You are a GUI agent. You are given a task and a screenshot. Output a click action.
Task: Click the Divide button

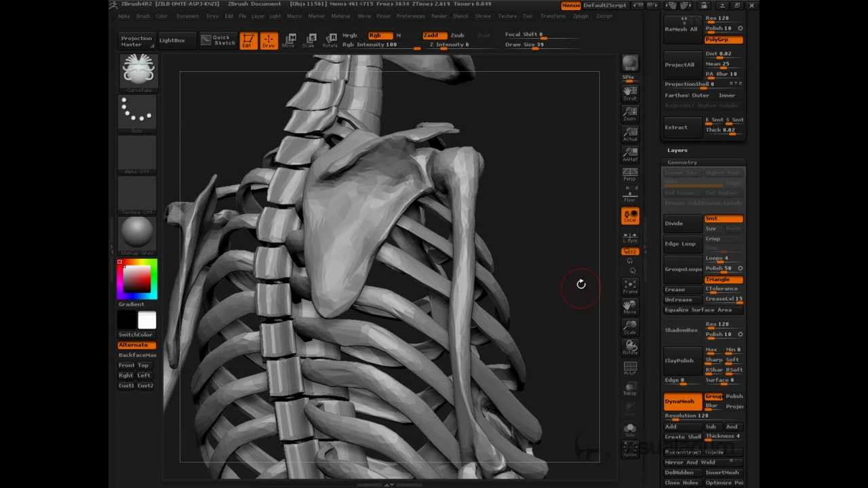(x=683, y=224)
